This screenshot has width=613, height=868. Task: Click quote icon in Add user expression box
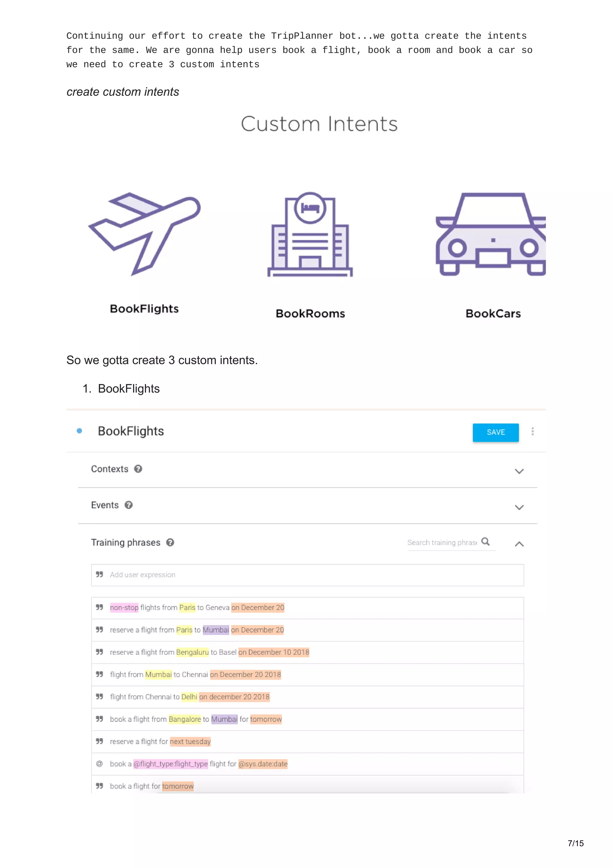click(100, 574)
